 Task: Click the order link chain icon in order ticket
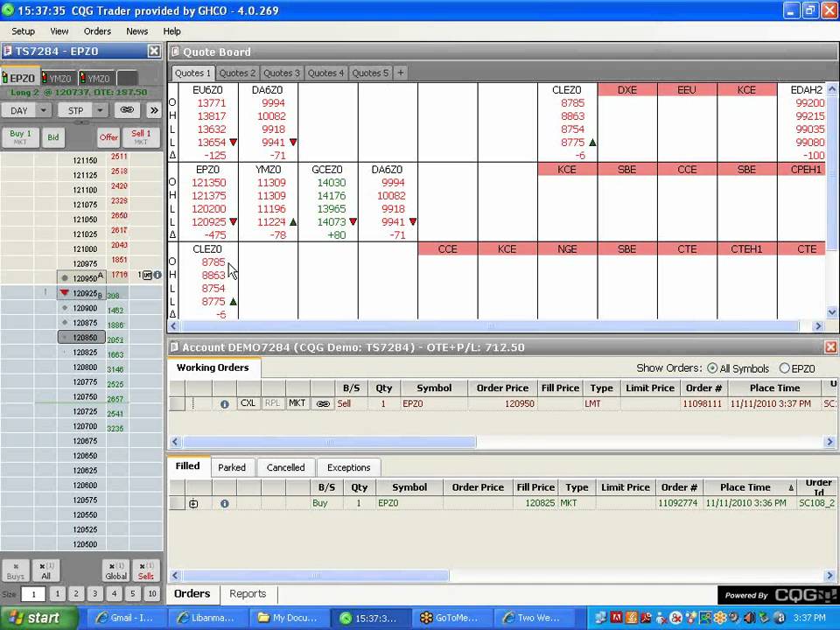pyautogui.click(x=127, y=110)
